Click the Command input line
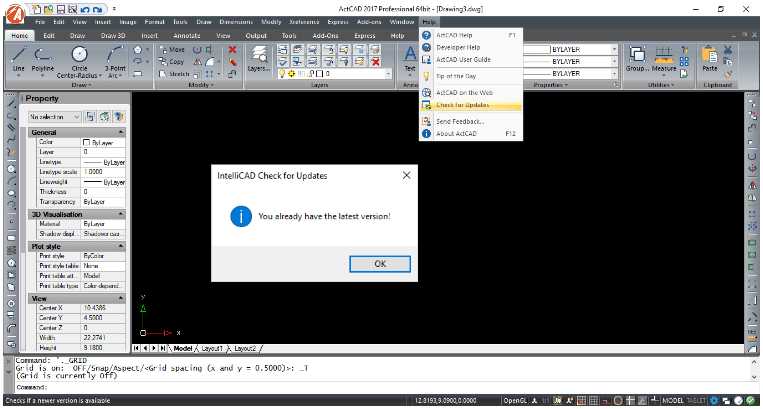The height and width of the screenshot is (409, 763). point(380,387)
